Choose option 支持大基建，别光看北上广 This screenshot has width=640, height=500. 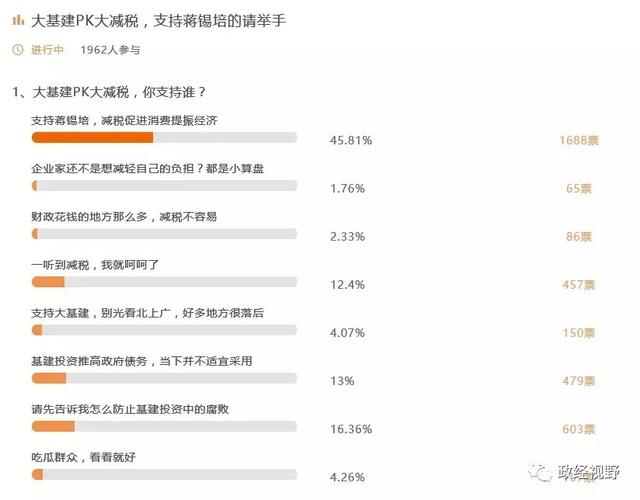[x=147, y=313]
